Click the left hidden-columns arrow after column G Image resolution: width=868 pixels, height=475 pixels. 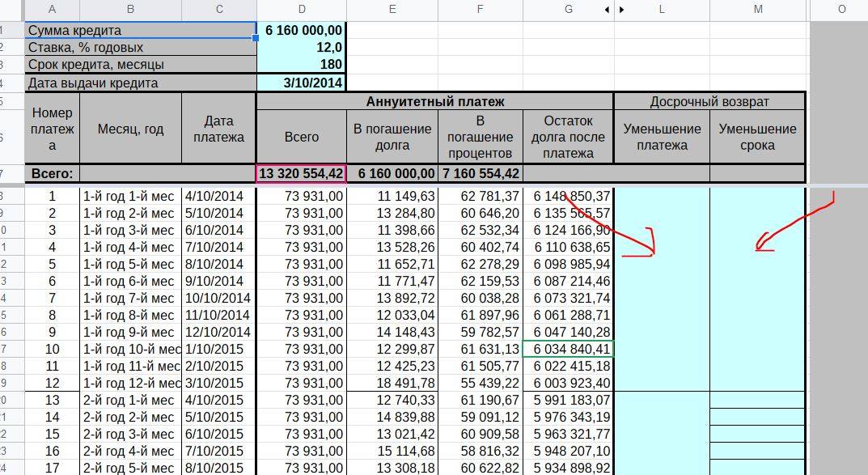608,10
